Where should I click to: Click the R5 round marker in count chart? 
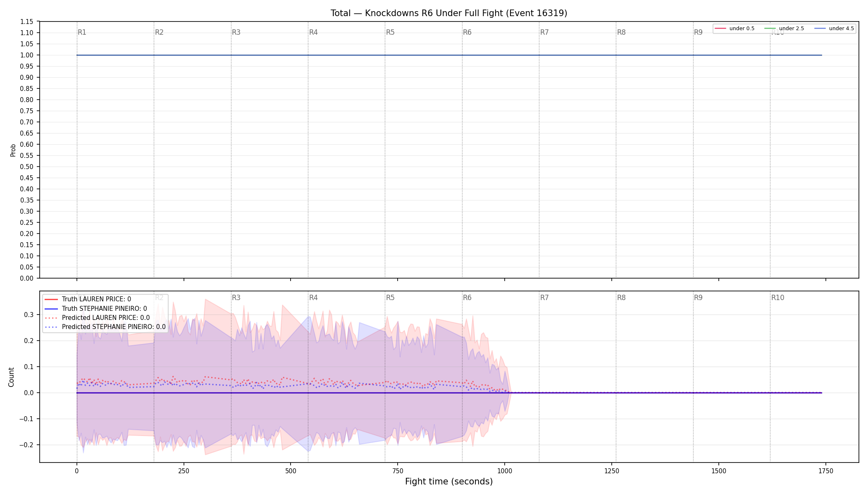390,298
